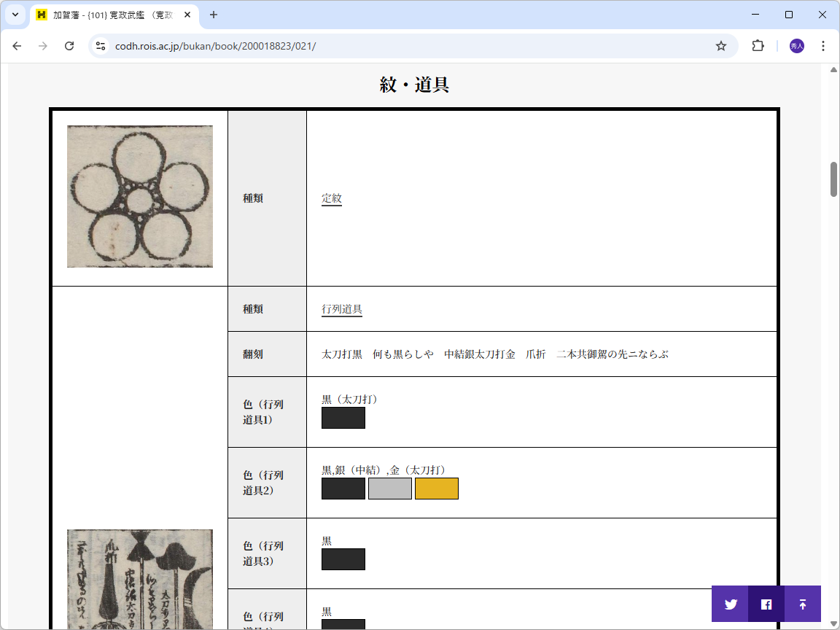This screenshot has width=840, height=630.
Task: View site information icon in address bar
Action: [x=99, y=45]
